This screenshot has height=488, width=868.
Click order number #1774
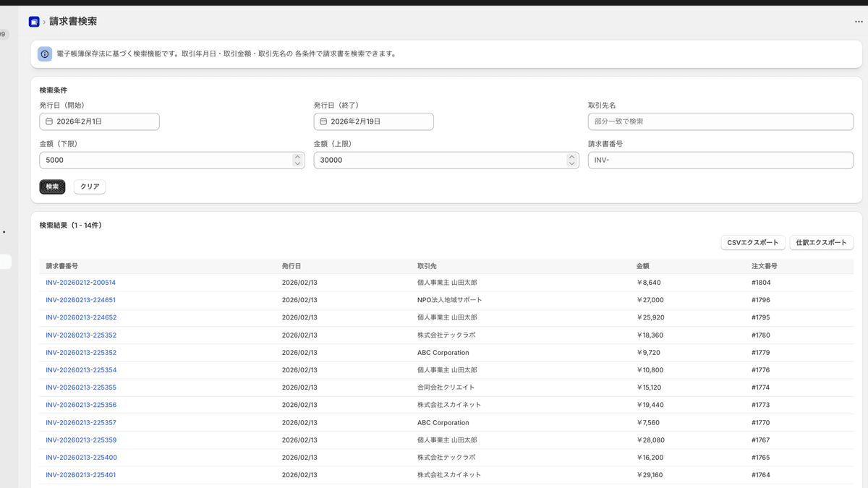point(761,388)
